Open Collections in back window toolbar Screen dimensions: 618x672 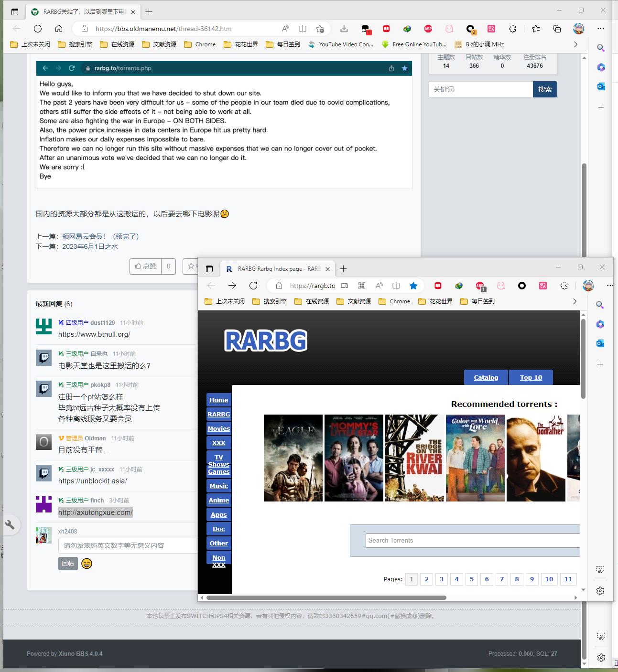coord(557,29)
